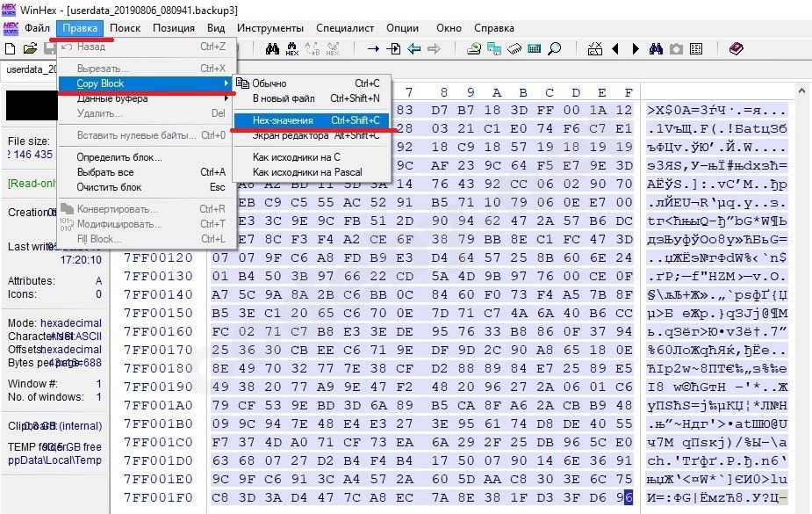This screenshot has height=514, width=812.
Task: Click column header F in hex view
Action: pyautogui.click(x=628, y=93)
